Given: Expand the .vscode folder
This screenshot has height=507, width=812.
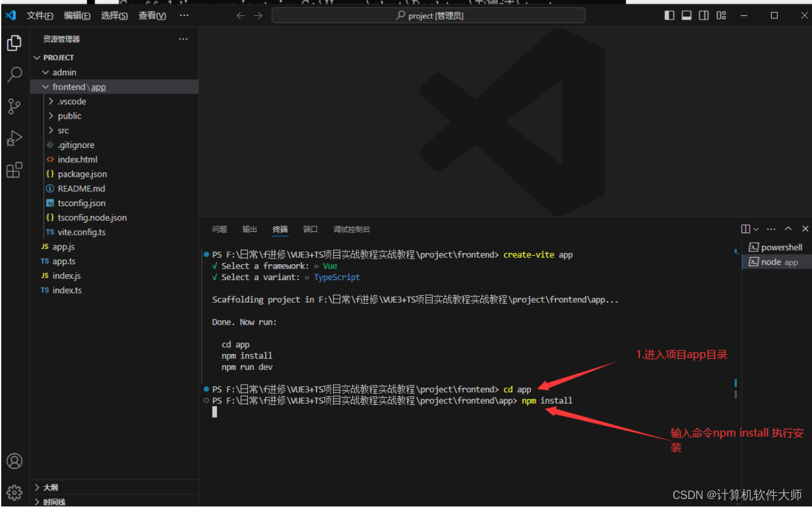Looking at the screenshot, I should [114, 102].
